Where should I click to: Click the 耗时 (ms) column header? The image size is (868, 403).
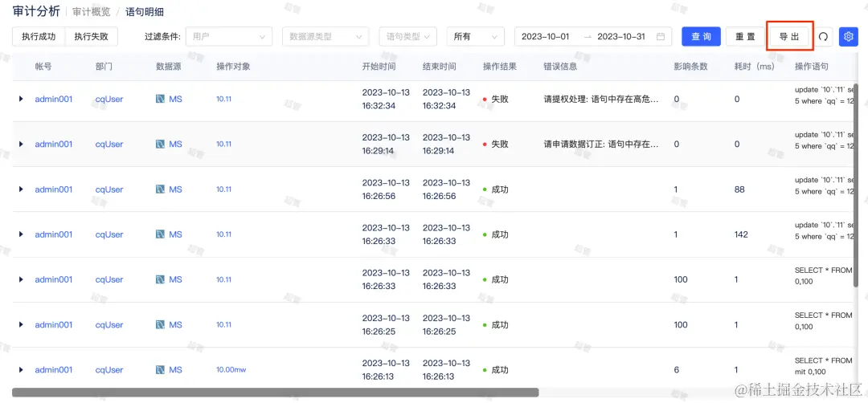click(755, 67)
